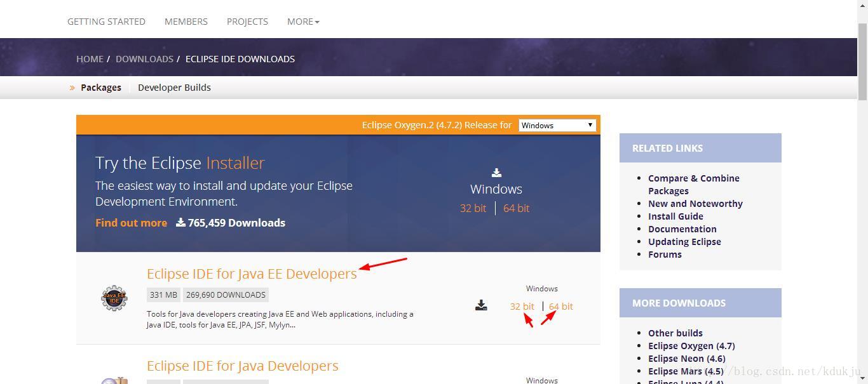Open Eclipse IDE for Java EE Developers

tap(252, 274)
